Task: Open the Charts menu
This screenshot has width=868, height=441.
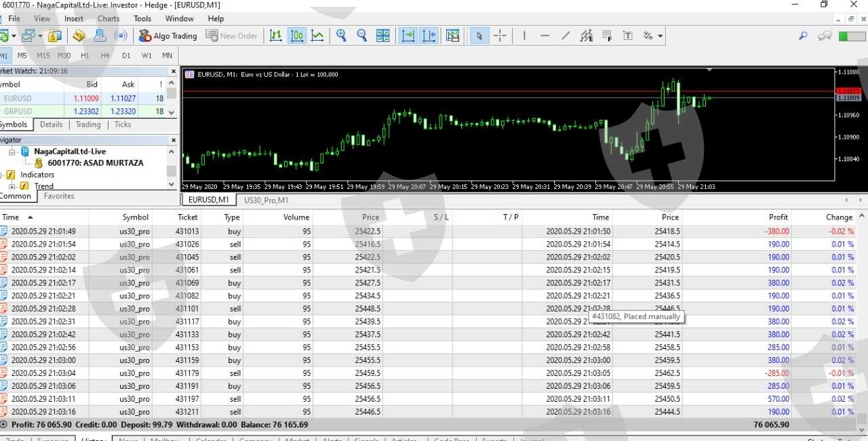Action: coord(108,18)
